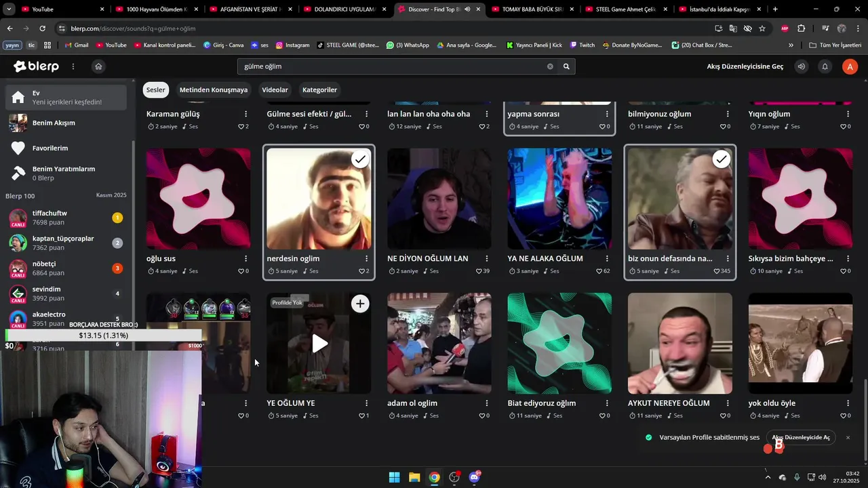Open the Gmail bookmark
868x488 pixels.
tap(76, 45)
